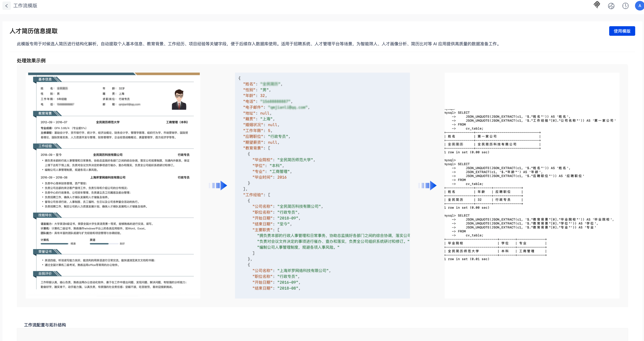Click the 工作流模版 breadcrumb title

tap(25, 6)
